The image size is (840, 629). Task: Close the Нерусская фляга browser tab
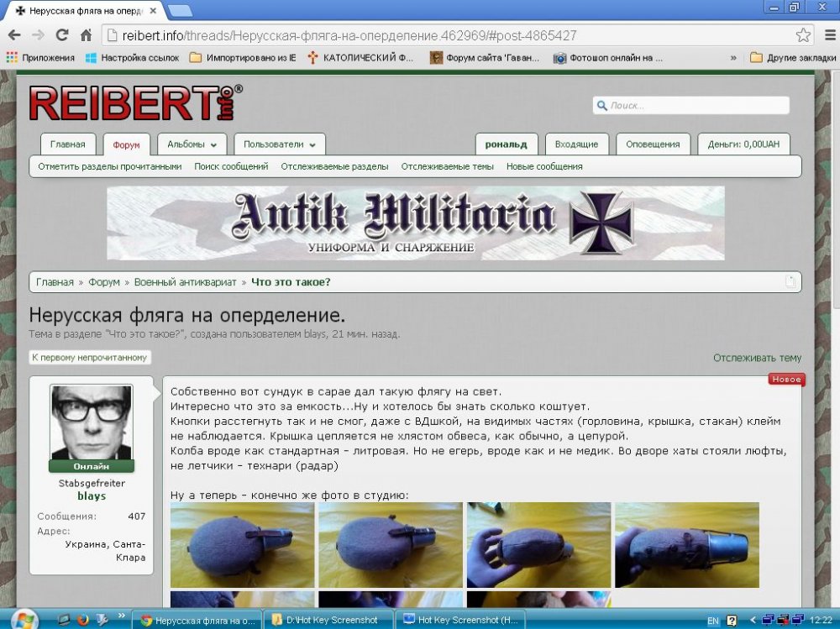click(x=153, y=11)
